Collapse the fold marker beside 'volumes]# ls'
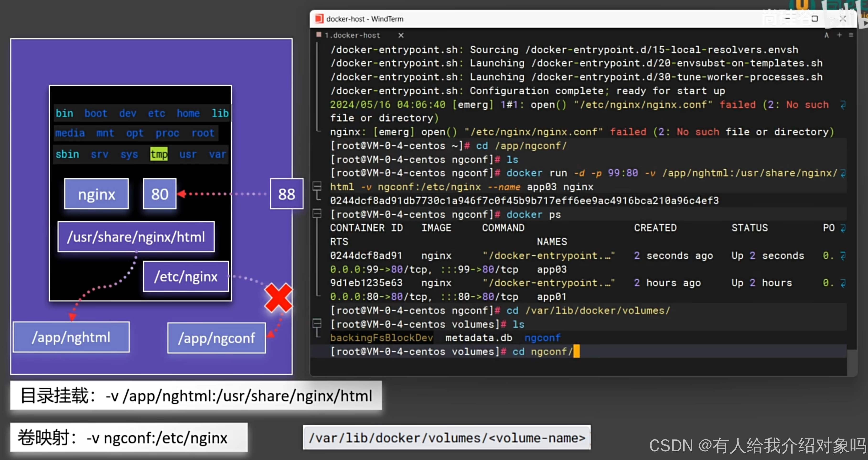The image size is (868, 460). pos(317,324)
